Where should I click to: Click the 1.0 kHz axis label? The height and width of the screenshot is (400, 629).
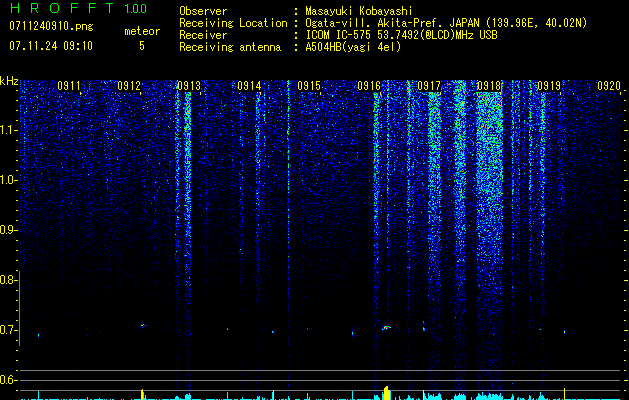coord(8,180)
